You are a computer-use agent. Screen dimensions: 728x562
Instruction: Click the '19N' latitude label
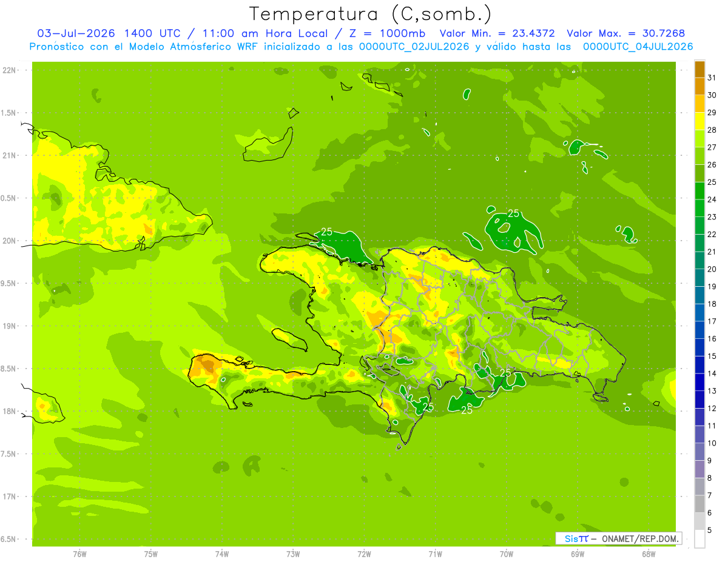(x=10, y=326)
